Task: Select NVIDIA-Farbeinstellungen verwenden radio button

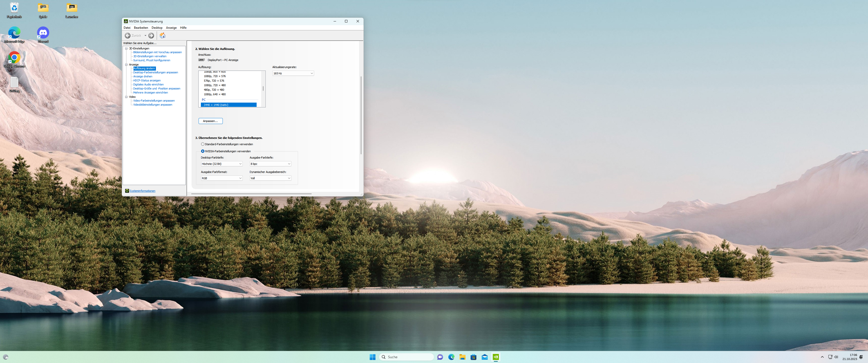Action: [203, 151]
